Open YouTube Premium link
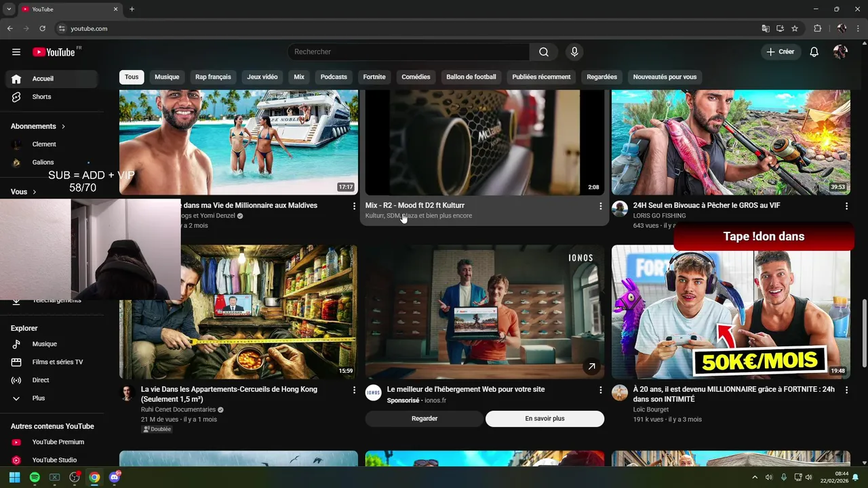The height and width of the screenshot is (488, 868). 52,442
